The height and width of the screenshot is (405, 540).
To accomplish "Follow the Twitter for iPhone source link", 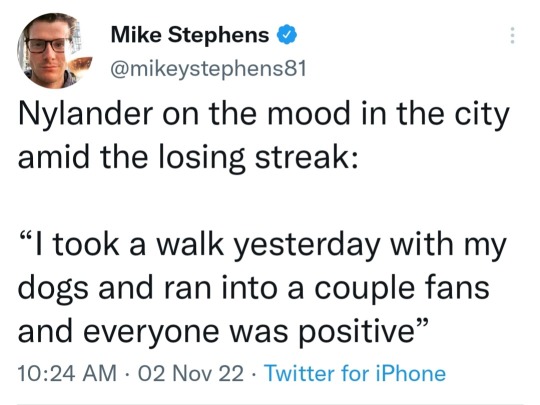I will tap(355, 373).
